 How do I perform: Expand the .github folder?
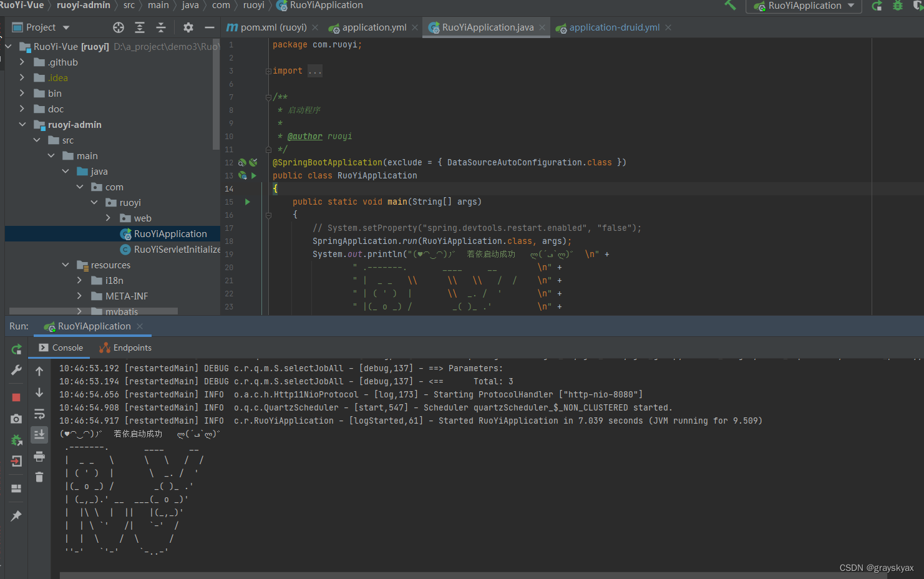(22, 62)
